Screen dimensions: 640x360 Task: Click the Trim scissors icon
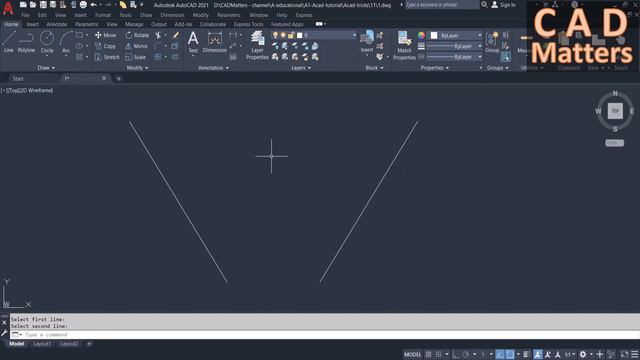click(x=158, y=35)
